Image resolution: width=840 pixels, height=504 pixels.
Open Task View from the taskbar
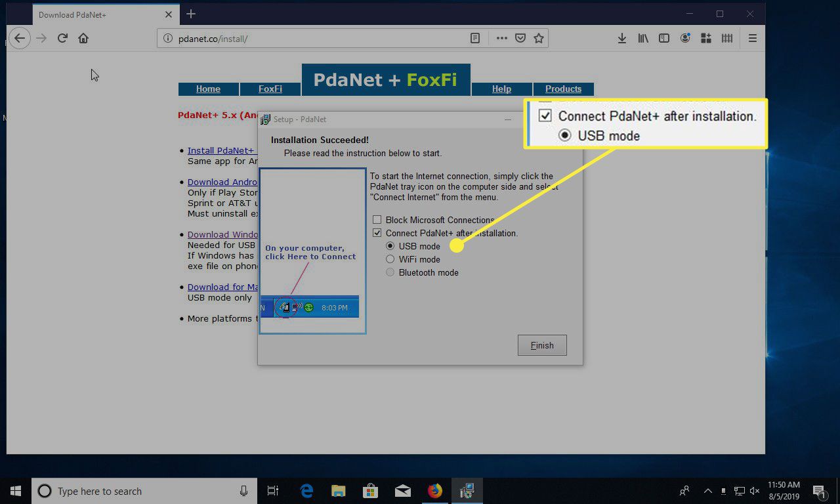point(273,491)
